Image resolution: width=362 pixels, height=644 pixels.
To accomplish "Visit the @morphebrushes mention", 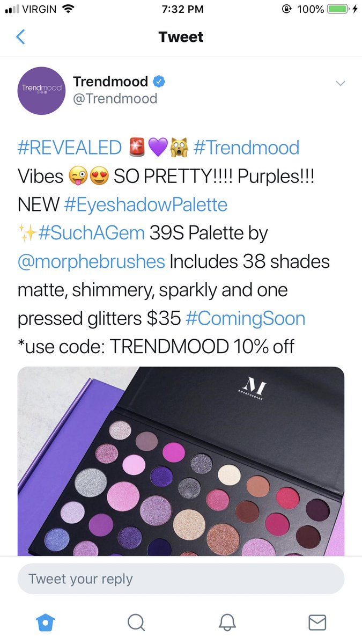I will click(x=91, y=261).
